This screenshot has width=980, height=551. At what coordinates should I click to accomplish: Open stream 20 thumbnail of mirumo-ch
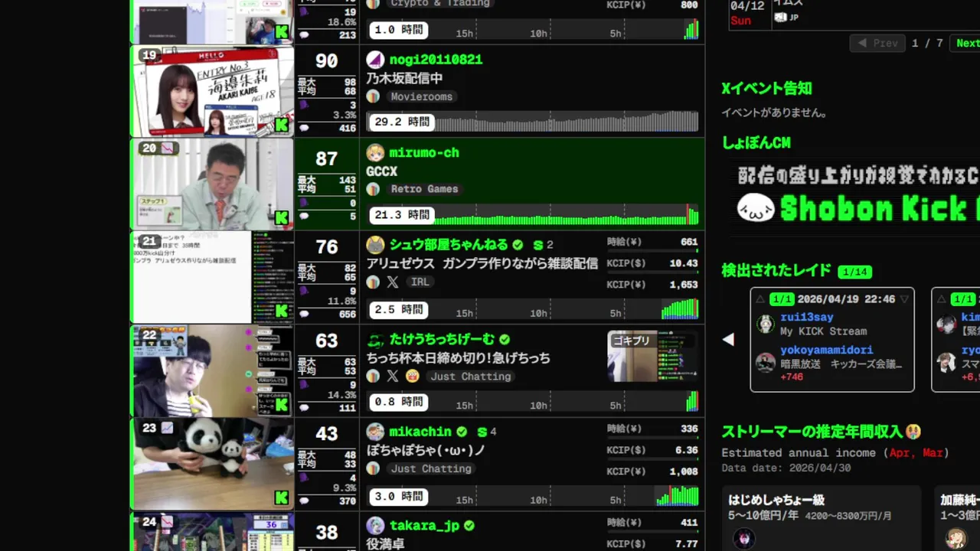(213, 184)
